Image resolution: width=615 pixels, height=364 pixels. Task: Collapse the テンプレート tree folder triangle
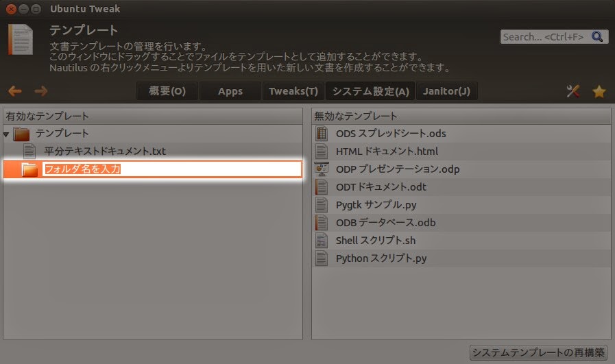pyautogui.click(x=6, y=134)
